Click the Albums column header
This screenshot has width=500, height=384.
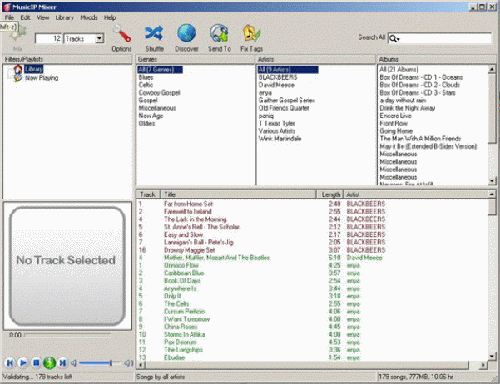[437, 59]
